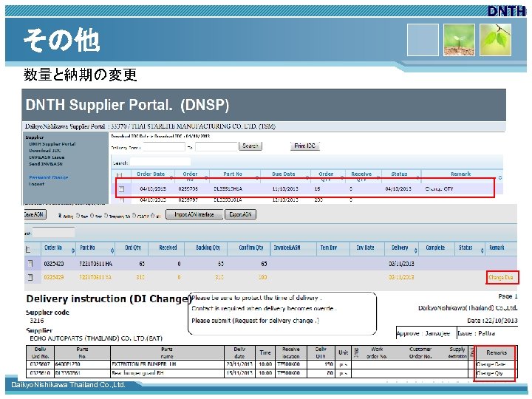Sort by Remark column arrow, top table

point(499,178)
